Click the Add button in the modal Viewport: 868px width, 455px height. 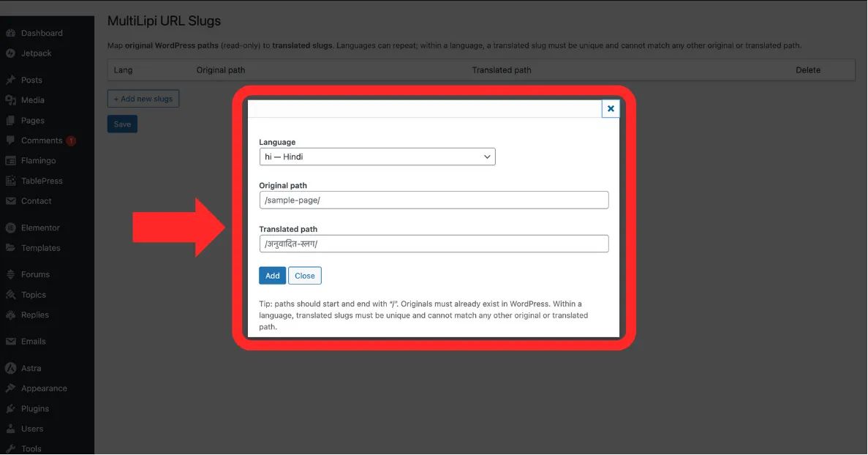point(272,275)
